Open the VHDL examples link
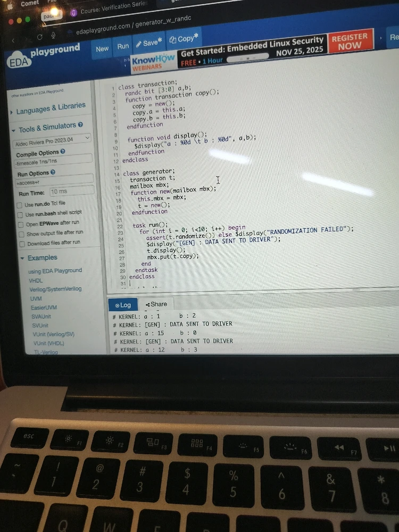Image resolution: width=399 pixels, height=532 pixels. click(36, 280)
